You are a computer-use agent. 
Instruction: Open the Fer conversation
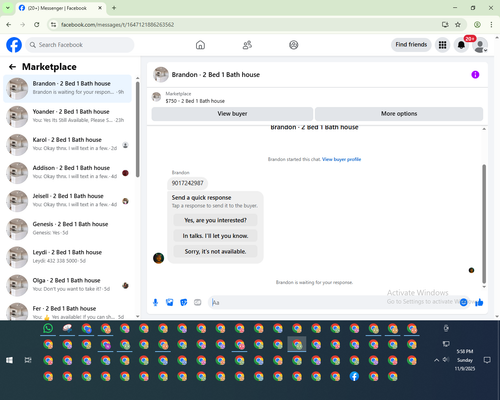(x=67, y=310)
